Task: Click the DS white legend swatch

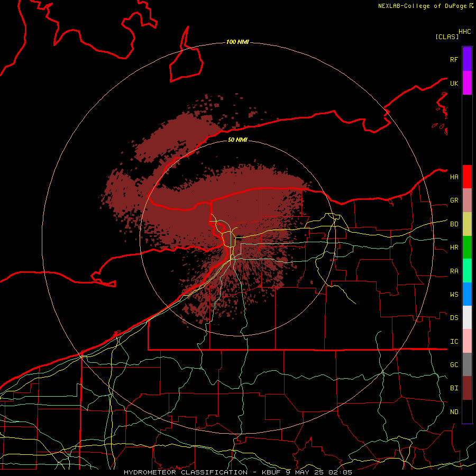Action: click(x=467, y=317)
